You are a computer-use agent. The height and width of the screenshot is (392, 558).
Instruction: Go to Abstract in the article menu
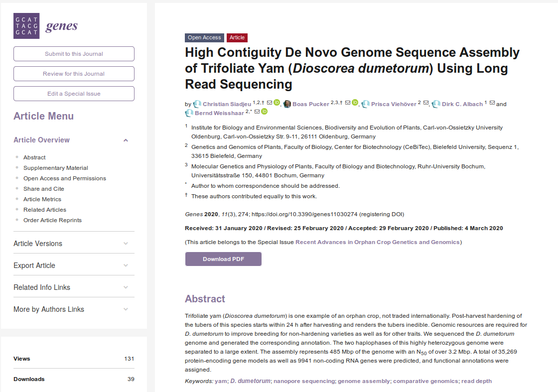34,157
